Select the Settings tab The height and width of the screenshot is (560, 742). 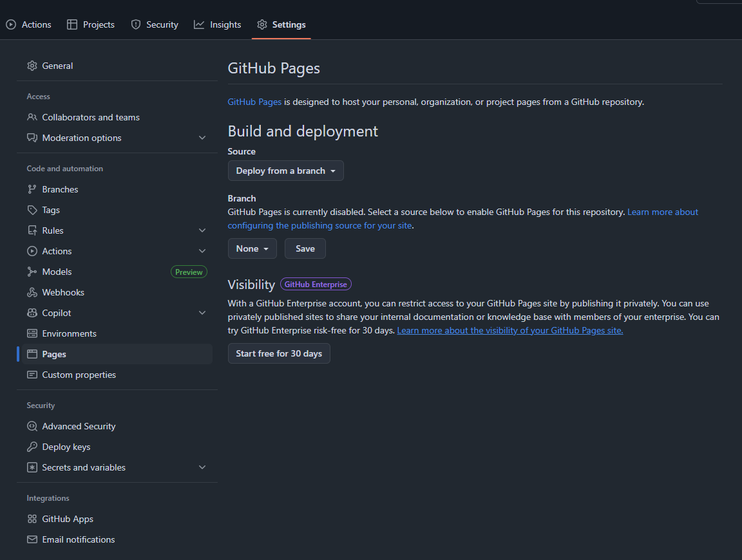tap(281, 24)
